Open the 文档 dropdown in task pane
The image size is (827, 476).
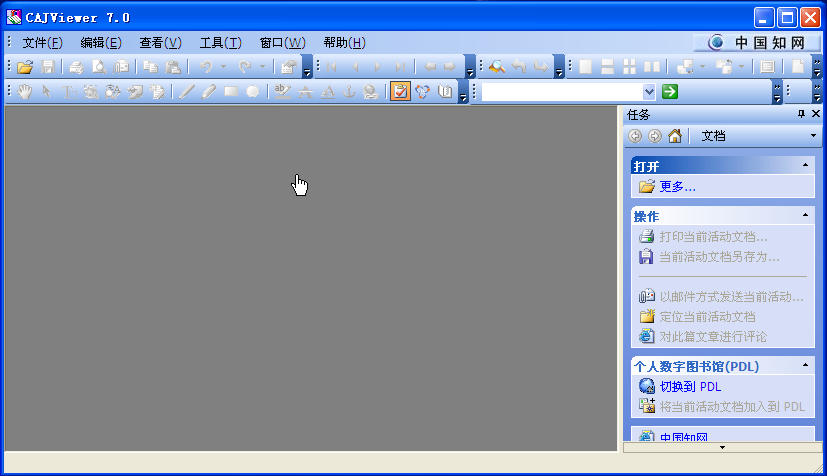coord(813,136)
